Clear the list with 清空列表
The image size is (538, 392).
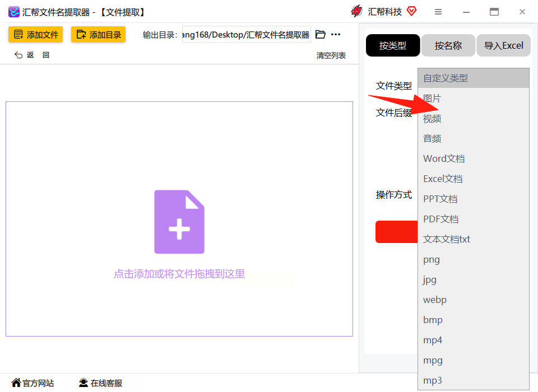coord(331,55)
